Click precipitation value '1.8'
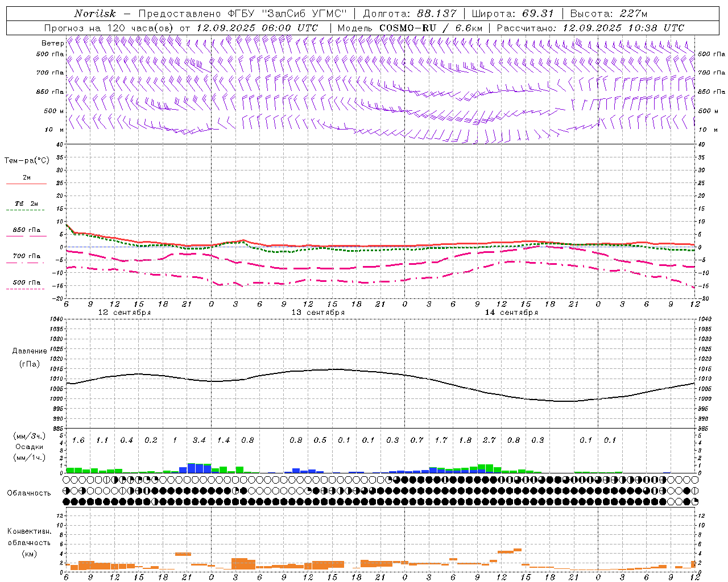Image resolution: width=728 pixels, height=582 pixels. (x=465, y=440)
